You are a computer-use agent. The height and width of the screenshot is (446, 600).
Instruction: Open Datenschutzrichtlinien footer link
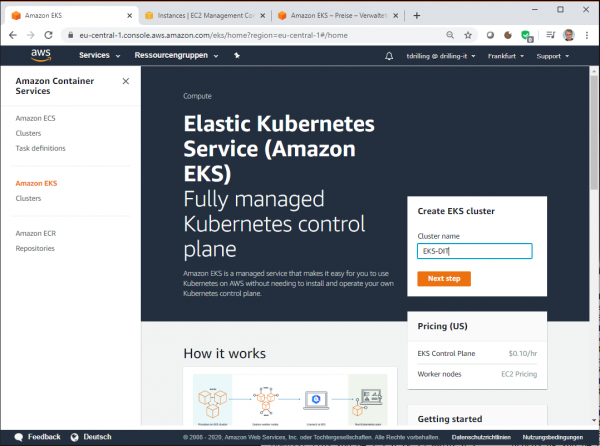pyautogui.click(x=481, y=437)
